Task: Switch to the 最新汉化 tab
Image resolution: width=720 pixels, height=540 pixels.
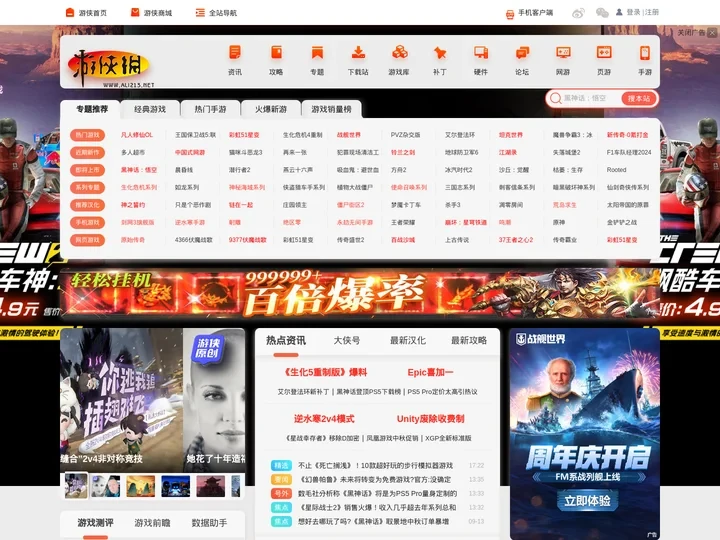Action: tap(408, 341)
